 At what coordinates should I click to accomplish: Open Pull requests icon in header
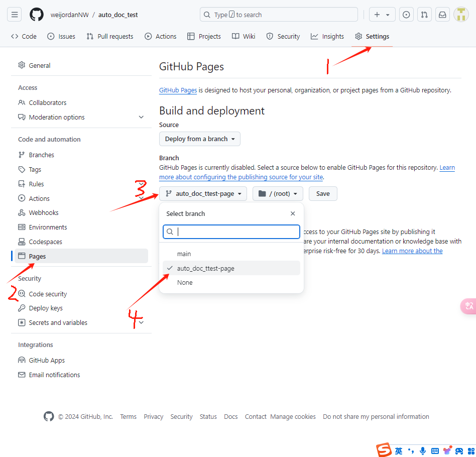pyautogui.click(x=424, y=15)
